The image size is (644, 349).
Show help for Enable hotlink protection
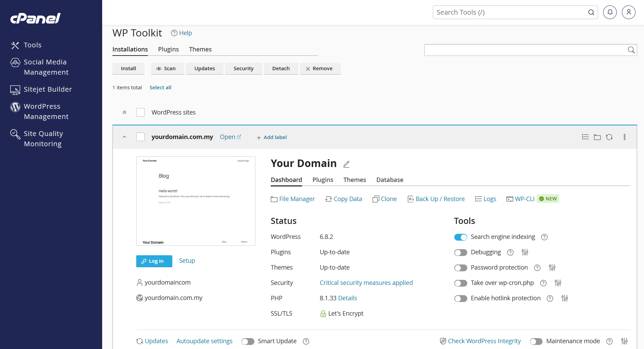pos(550,299)
